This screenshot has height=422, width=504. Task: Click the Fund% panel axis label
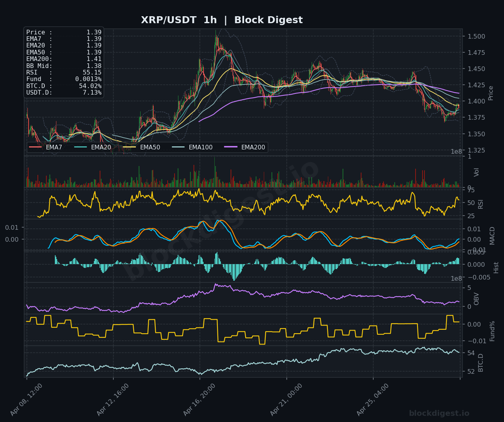492,331
